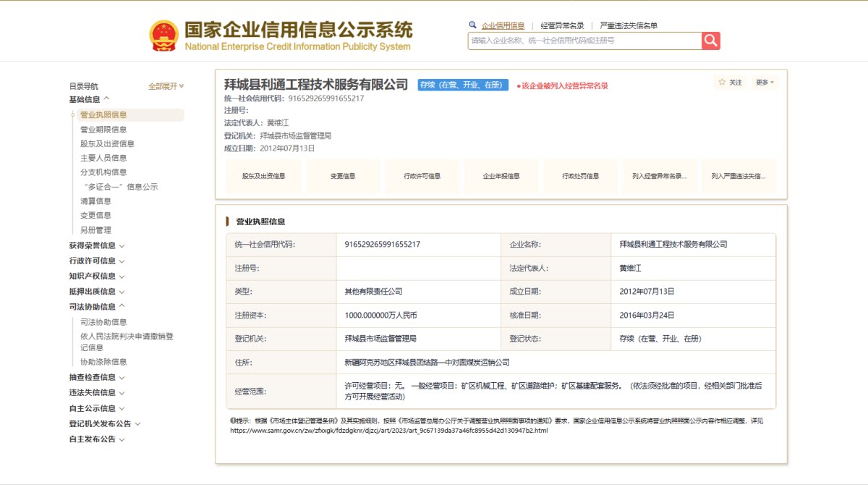
Task: Click the 存续（在营、开业、在册）status badge
Action: pos(463,85)
